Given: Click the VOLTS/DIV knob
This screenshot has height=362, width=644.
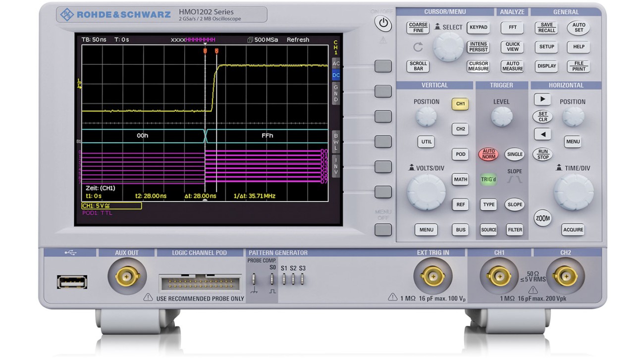Looking at the screenshot, I should [426, 192].
